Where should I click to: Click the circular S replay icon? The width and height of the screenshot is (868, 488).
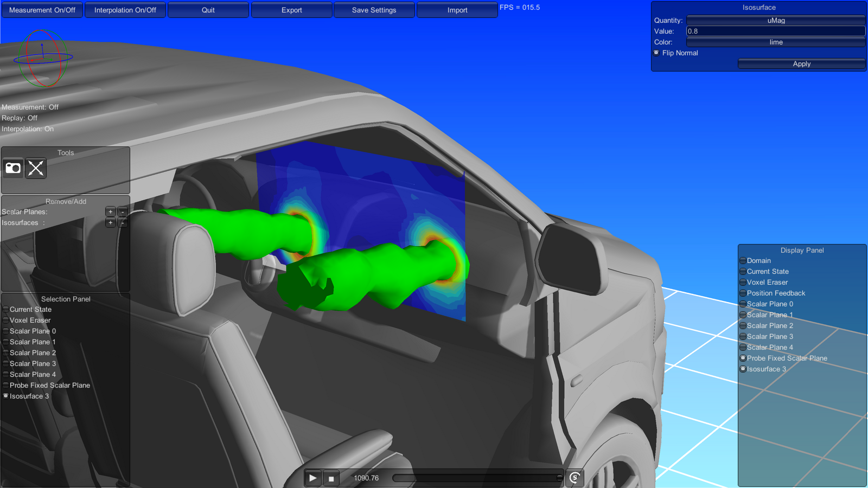click(x=575, y=478)
